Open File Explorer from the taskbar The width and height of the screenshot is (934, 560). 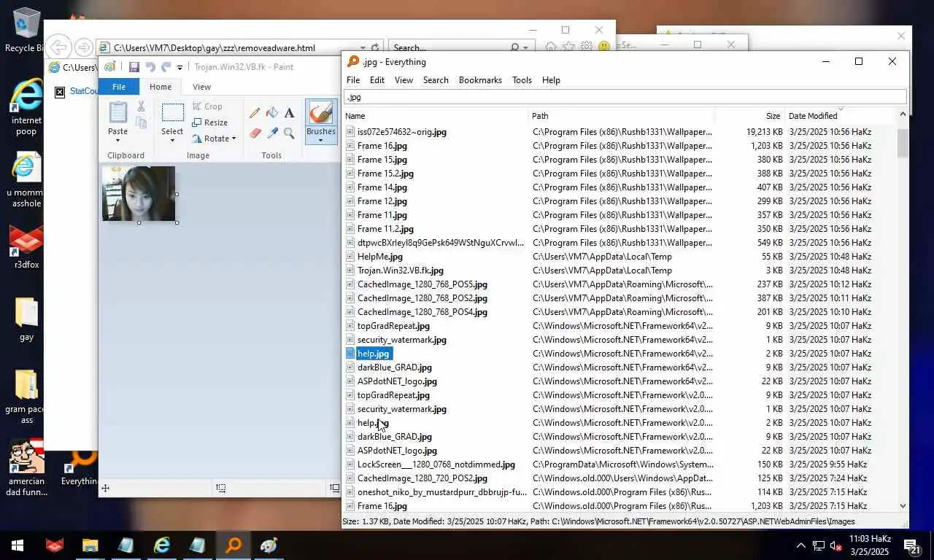pyautogui.click(x=90, y=545)
